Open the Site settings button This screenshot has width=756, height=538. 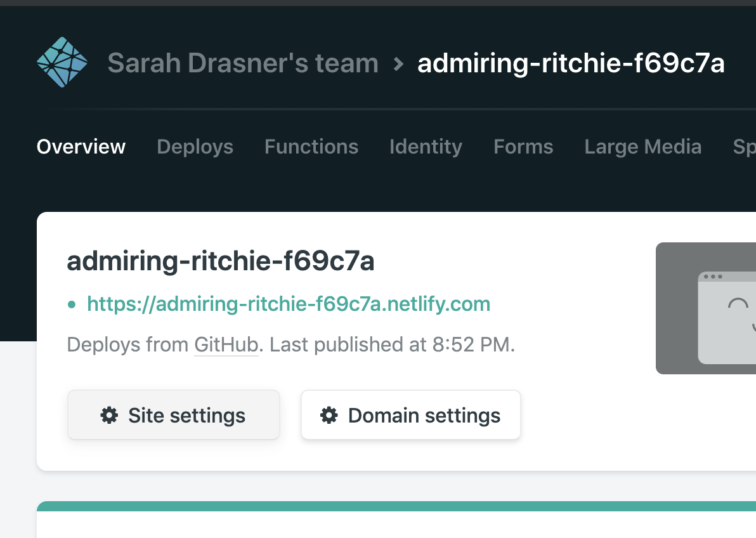point(173,415)
